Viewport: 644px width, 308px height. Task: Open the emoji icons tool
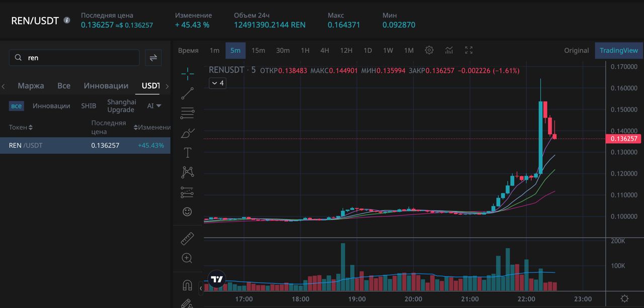[187, 212]
